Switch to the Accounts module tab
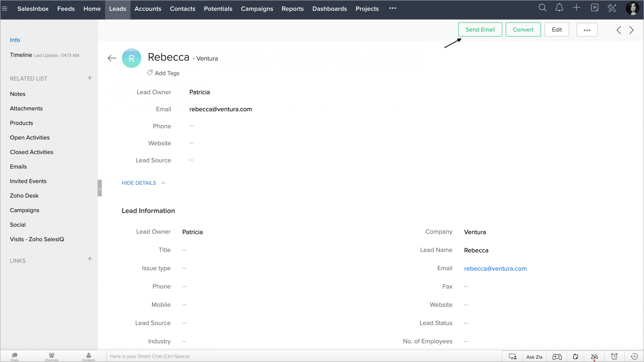644x362 pixels. tap(148, 9)
